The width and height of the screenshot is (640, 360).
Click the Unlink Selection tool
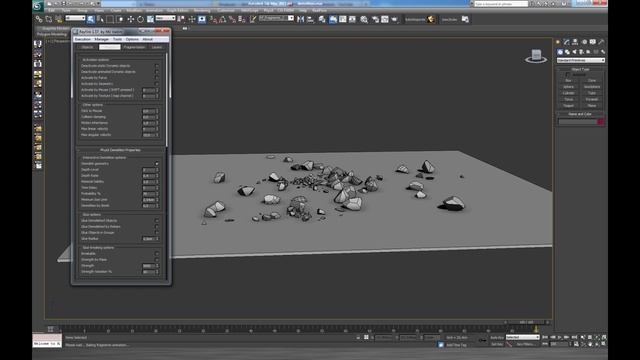click(x=49, y=19)
